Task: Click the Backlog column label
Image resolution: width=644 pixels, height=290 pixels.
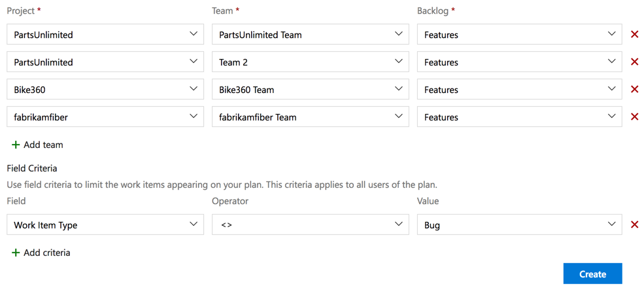Action: coord(433,11)
